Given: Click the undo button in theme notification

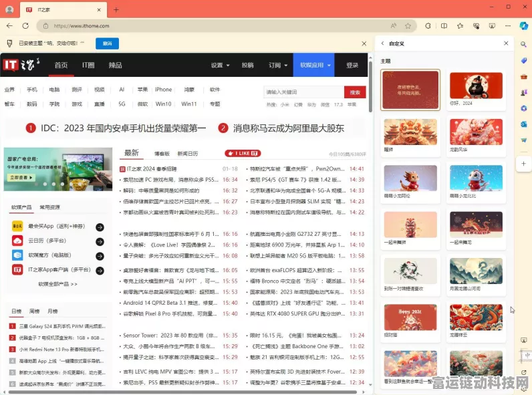Looking at the screenshot, I should coord(107,43).
